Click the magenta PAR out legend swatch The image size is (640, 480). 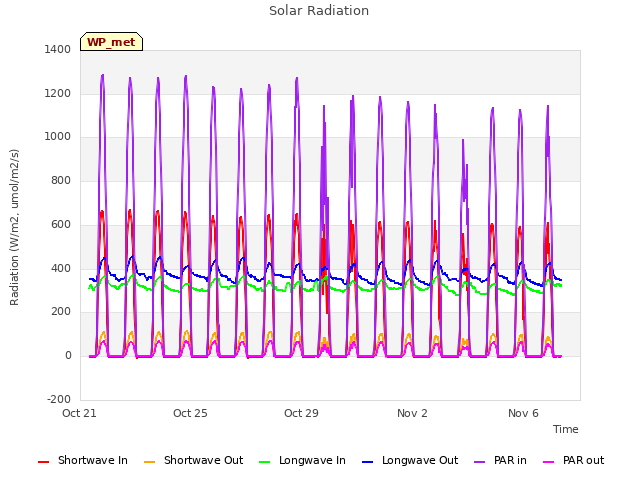tap(549, 462)
